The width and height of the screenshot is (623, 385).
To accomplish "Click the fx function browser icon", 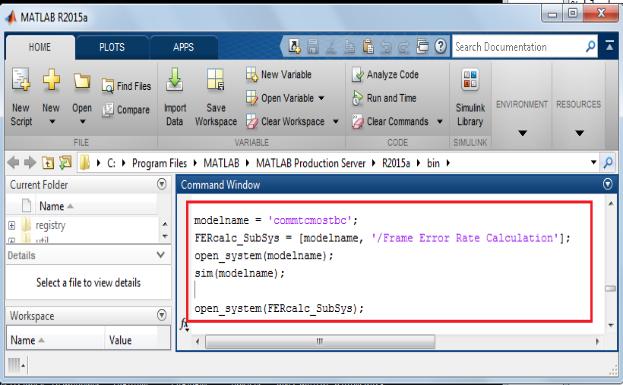I will coord(184,325).
